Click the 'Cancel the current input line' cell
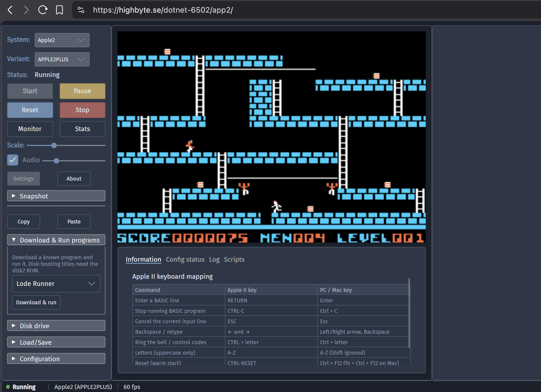 click(179, 321)
